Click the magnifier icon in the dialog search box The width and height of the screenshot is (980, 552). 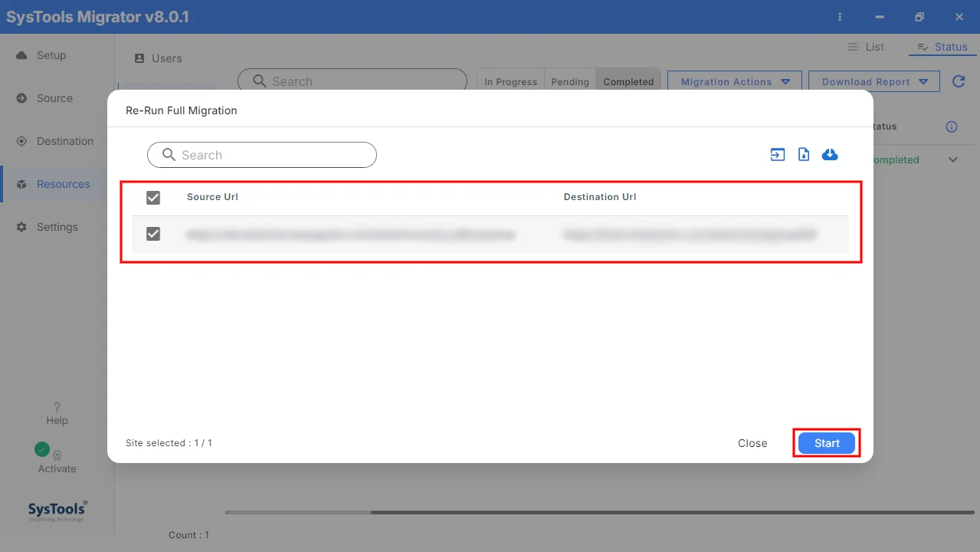click(x=169, y=155)
